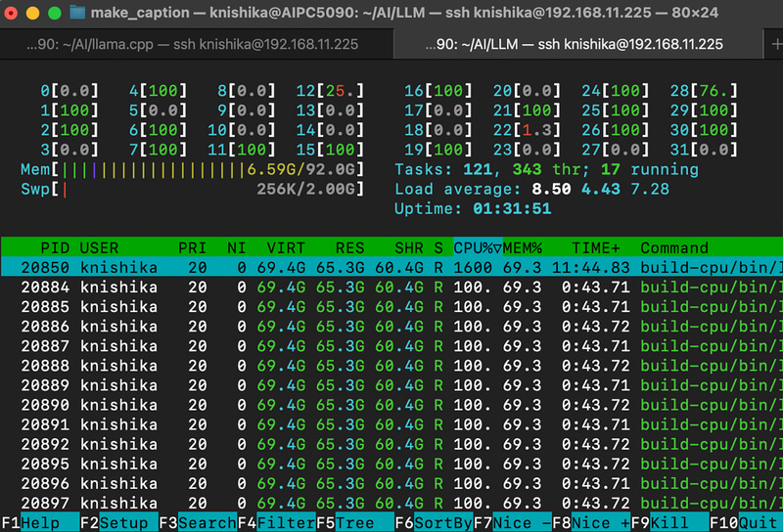This screenshot has height=532, width=783.
Task: Sort by the CPU% column header
Action: tap(478, 247)
